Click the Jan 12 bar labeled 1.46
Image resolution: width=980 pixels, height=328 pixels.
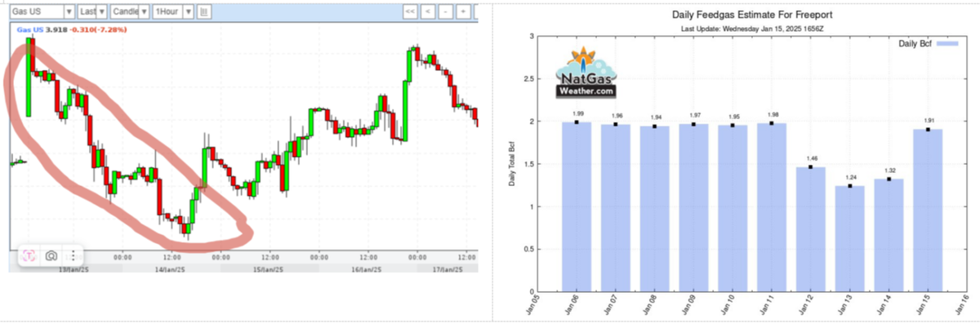[811, 229]
